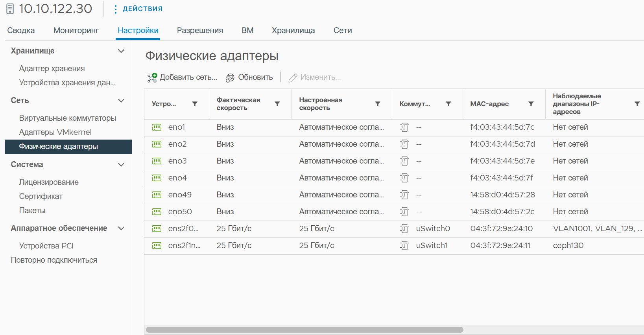Open the Действия actions menu
This screenshot has width=644, height=335.
tap(138, 9)
